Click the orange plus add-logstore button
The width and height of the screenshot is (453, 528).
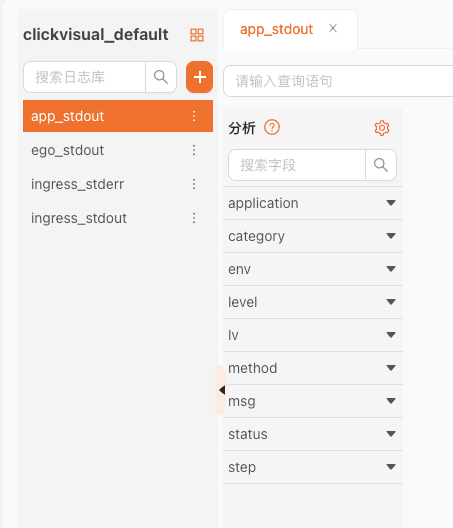(199, 77)
